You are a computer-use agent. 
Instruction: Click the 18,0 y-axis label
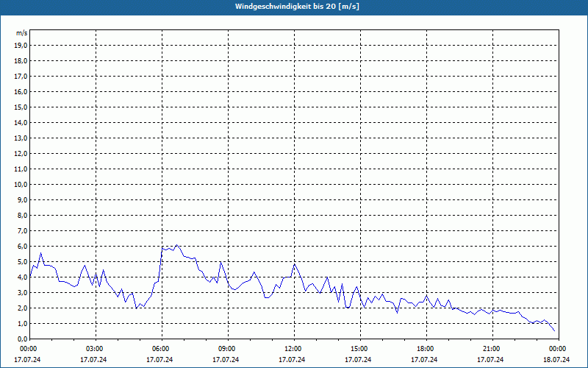pyautogui.click(x=21, y=61)
